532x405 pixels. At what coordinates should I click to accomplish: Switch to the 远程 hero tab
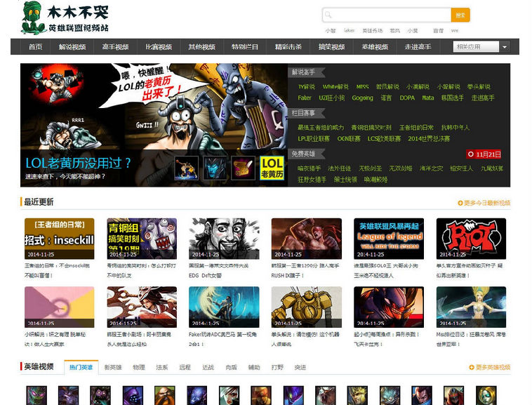(185, 367)
